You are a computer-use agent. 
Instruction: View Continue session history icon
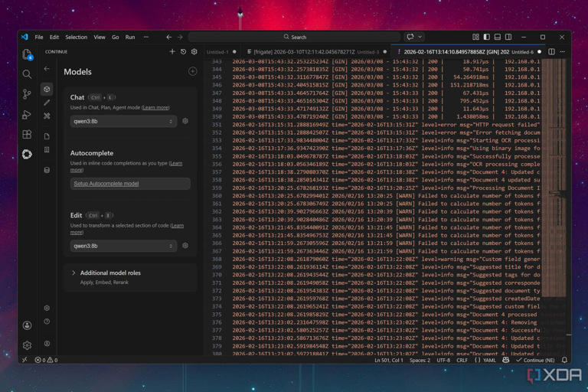184,52
